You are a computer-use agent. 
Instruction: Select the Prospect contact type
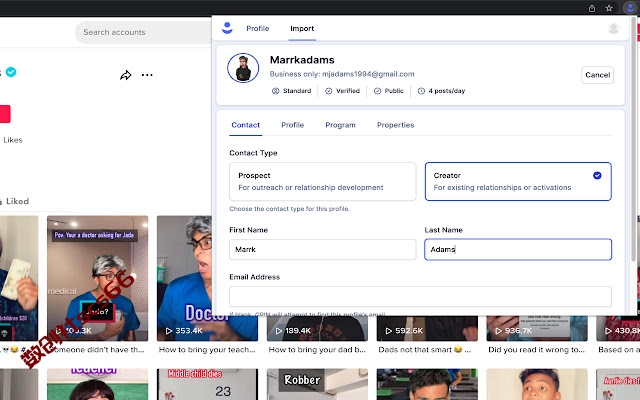click(x=322, y=182)
